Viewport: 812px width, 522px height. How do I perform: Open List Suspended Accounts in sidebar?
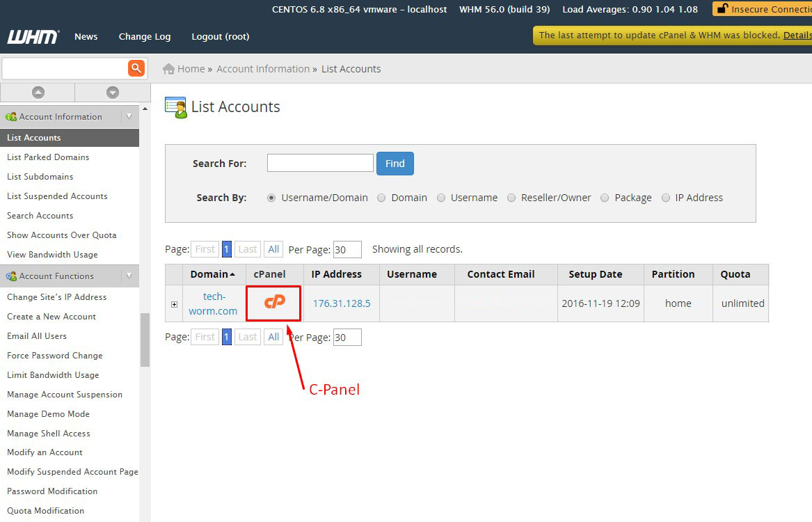(57, 196)
